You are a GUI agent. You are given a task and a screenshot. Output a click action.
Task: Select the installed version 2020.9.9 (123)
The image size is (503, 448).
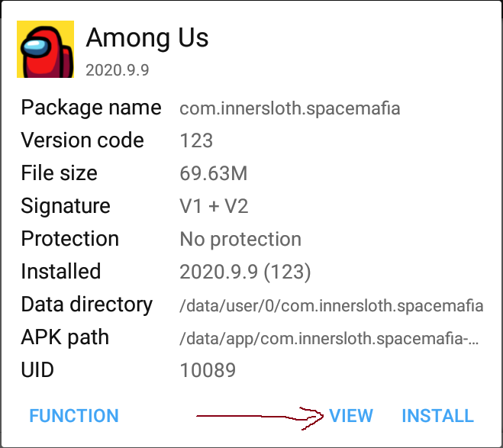(x=245, y=272)
